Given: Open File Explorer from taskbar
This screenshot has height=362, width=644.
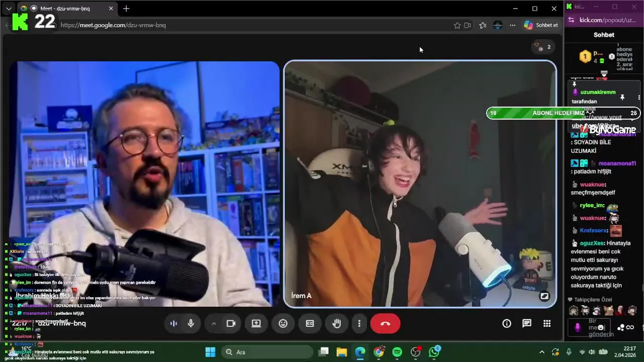Looking at the screenshot, I should tap(342, 352).
